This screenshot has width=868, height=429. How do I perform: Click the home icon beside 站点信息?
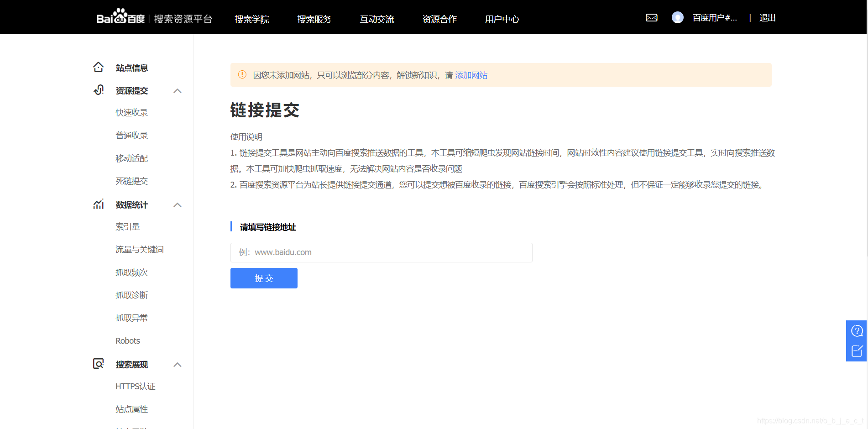click(x=99, y=68)
